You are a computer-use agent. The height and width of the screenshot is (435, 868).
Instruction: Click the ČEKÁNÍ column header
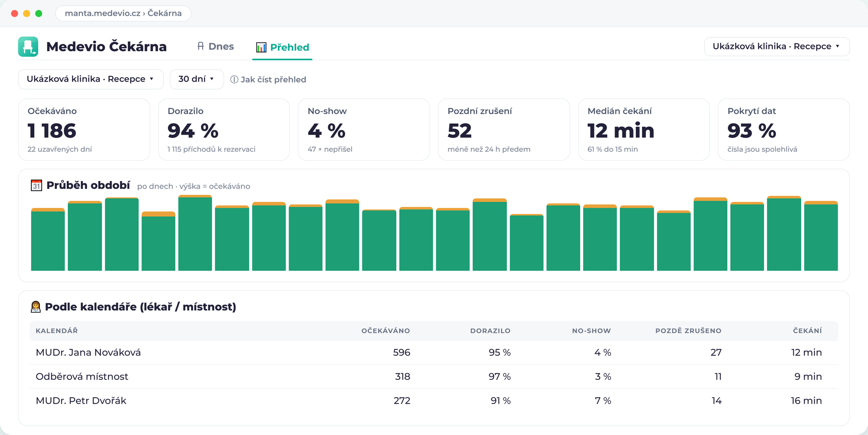point(807,331)
